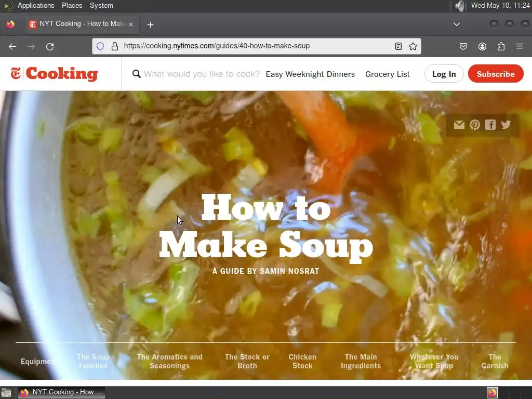Select the NYT Cooking browser tab
The height and width of the screenshot is (399, 532).
pos(82,24)
